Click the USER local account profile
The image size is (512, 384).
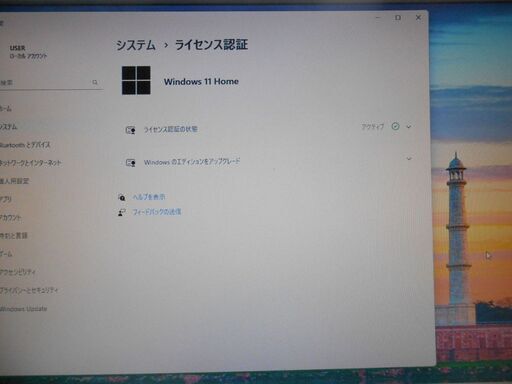[x=28, y=52]
